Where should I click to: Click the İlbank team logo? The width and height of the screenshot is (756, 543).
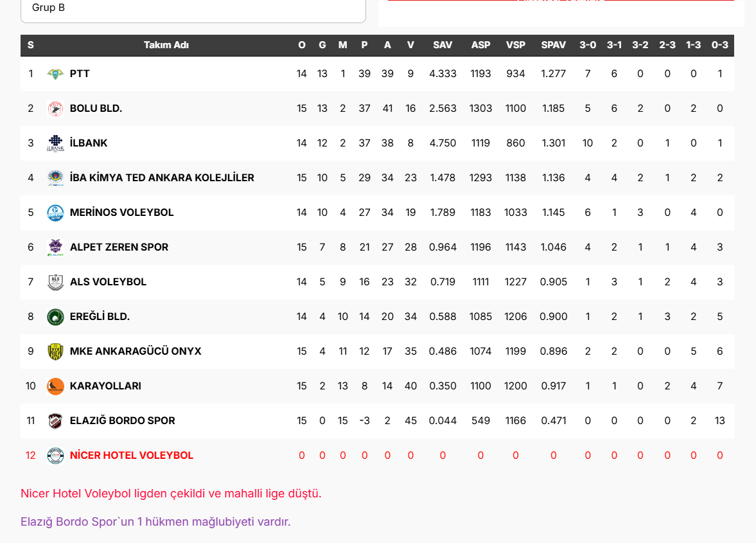[x=55, y=143]
